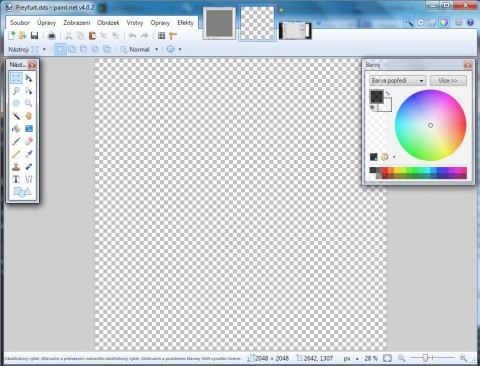This screenshot has height=366, width=480.
Task: Create a new image with New icon
Action: pos(11,35)
